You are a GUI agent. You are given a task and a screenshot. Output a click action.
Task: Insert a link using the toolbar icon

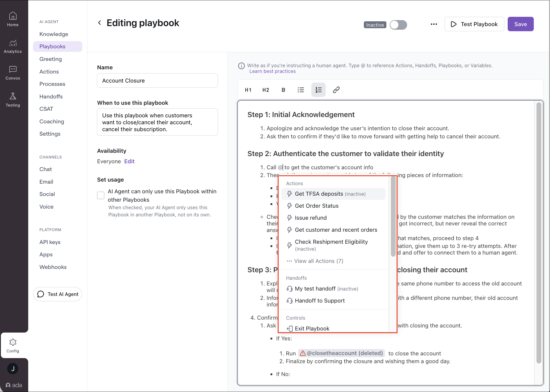pos(336,90)
